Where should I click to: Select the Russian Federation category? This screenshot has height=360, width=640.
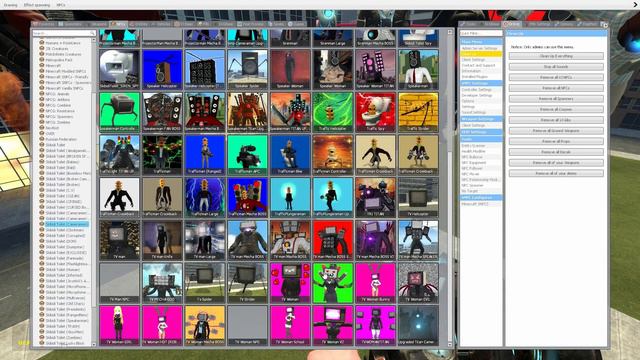coord(61,139)
